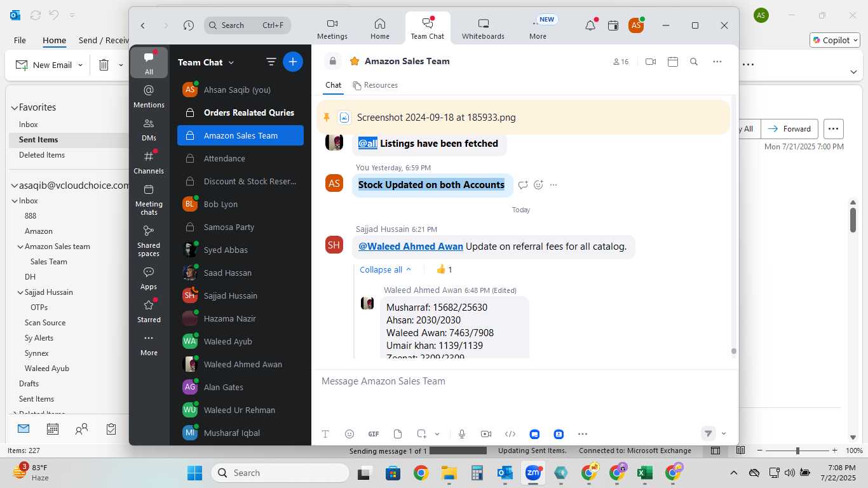Image resolution: width=868 pixels, height=488 pixels.
Task: Collapse the Outlook Inbox folder tree
Action: click(15, 201)
